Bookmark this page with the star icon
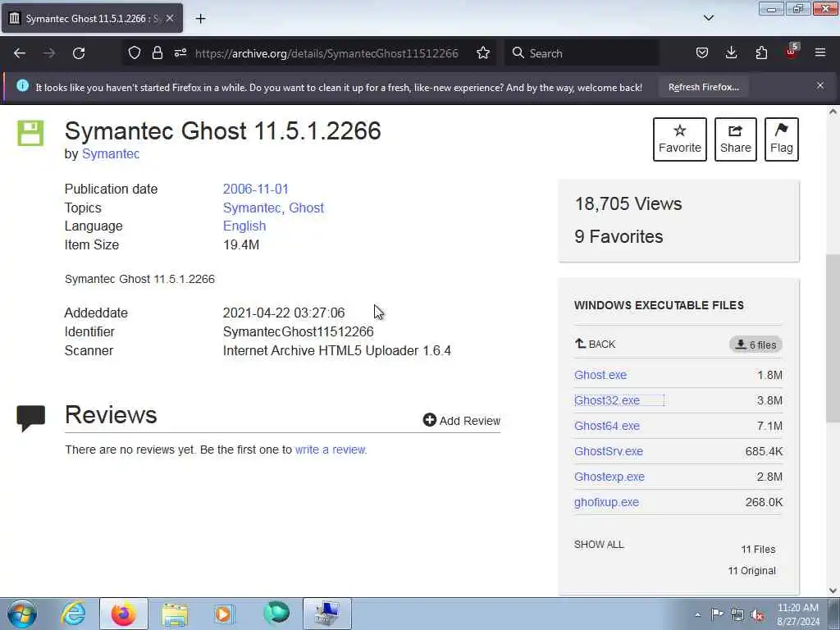 (483, 52)
